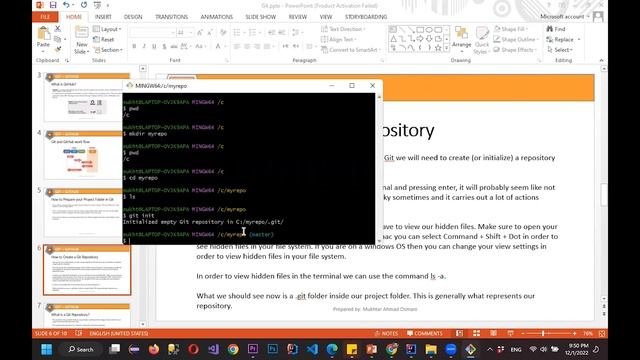Save the presentation from Quick Access Toolbar
This screenshot has height=360, width=640.
(x=53, y=5)
